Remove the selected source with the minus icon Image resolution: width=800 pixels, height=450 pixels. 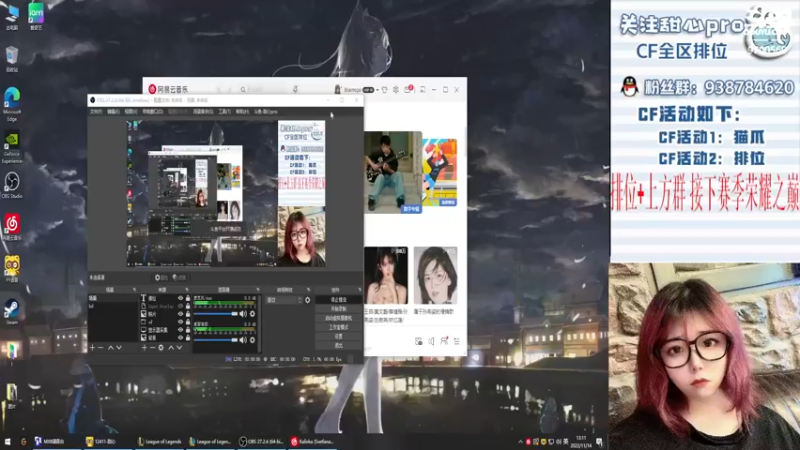[153, 347]
